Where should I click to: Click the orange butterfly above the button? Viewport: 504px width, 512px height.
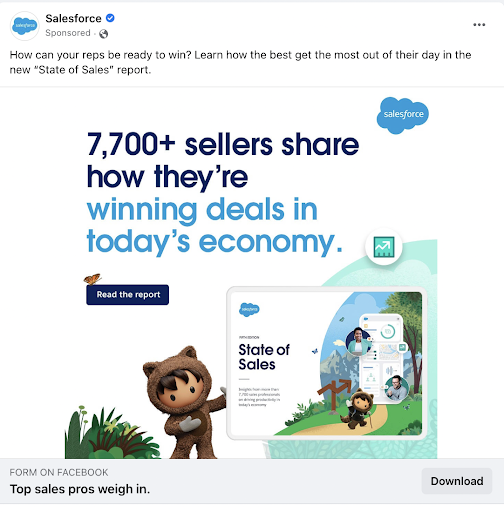click(92, 279)
